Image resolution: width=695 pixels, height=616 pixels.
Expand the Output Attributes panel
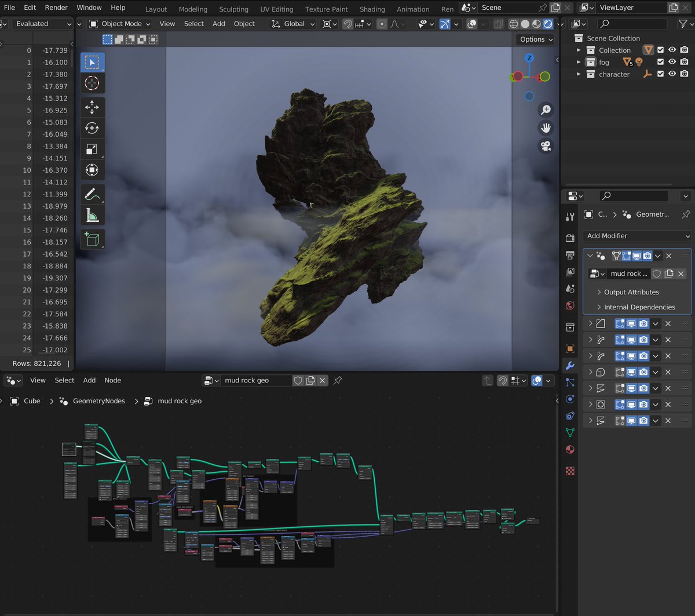point(631,292)
